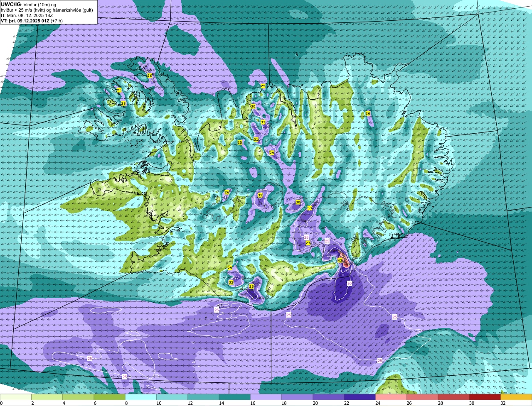
Task: Pick the teal legend swatch between 12 and 14
Action: pyautogui.click(x=203, y=397)
